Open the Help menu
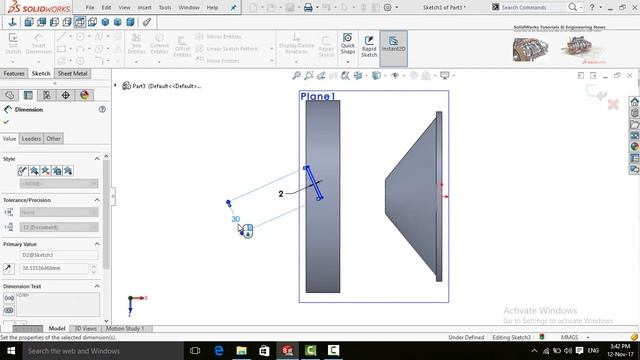This screenshot has width=640, height=360. pos(212,7)
